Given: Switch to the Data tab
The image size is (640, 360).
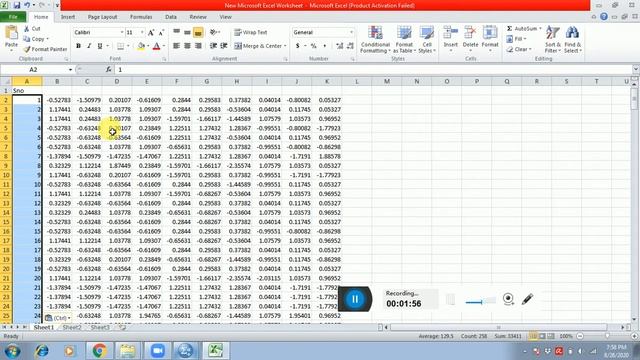Looking at the screenshot, I should tap(171, 17).
